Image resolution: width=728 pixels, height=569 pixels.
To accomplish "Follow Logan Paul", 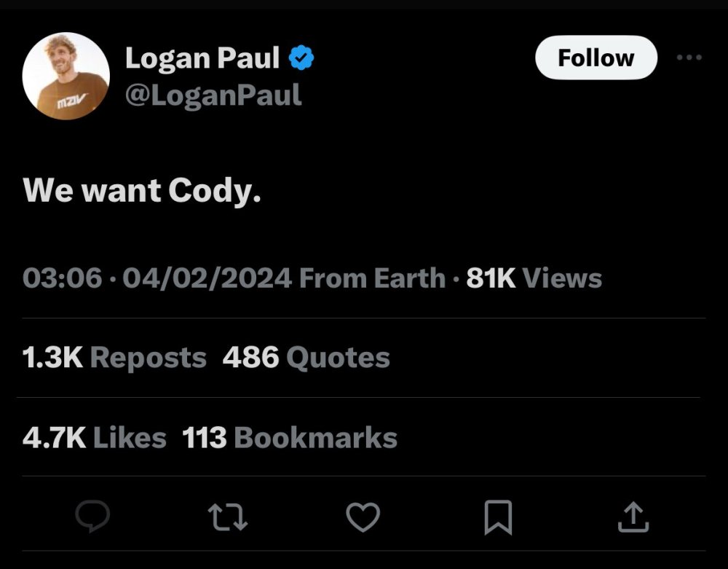I will coord(596,58).
